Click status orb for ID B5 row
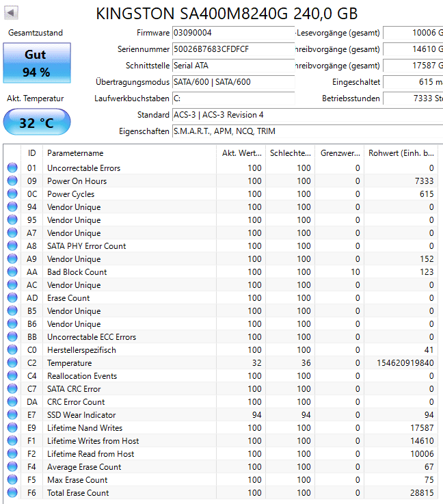This screenshot has width=443, height=504. coord(12,311)
